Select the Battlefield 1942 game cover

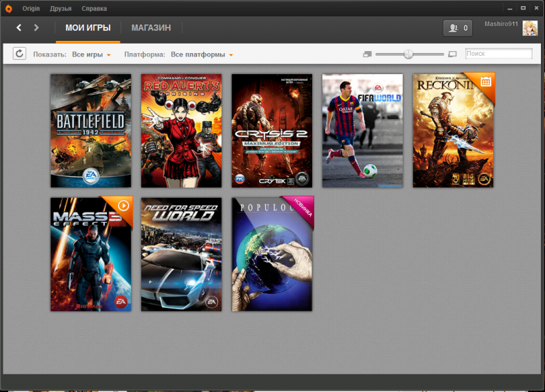[x=91, y=131]
